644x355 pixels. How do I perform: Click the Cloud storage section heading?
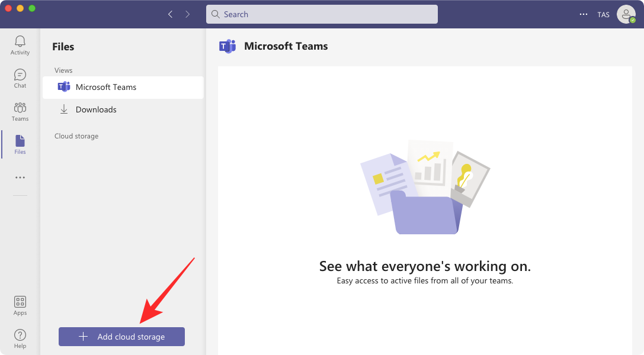pyautogui.click(x=76, y=135)
